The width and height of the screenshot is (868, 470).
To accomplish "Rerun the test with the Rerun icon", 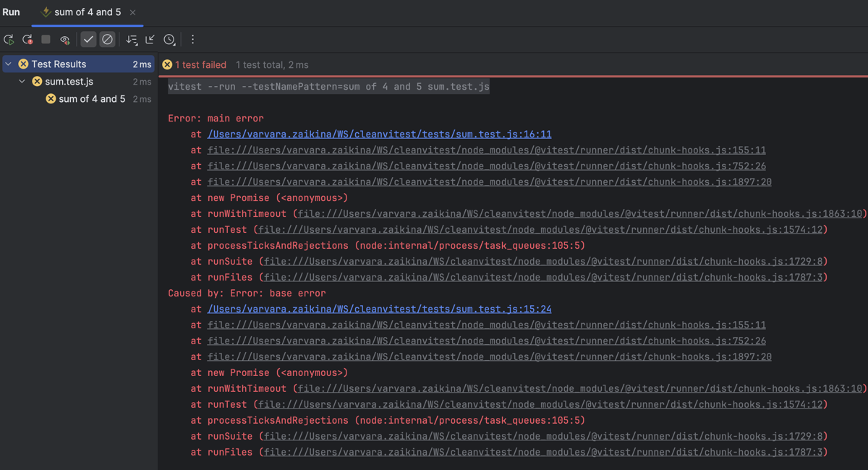I will click(9, 40).
